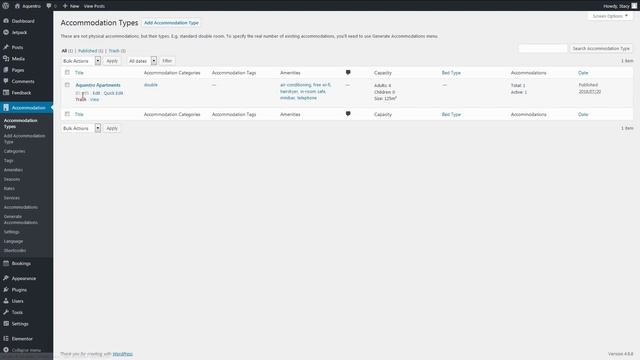The image size is (640, 360).
Task: Open Appearance in the sidebar
Action: point(24,278)
